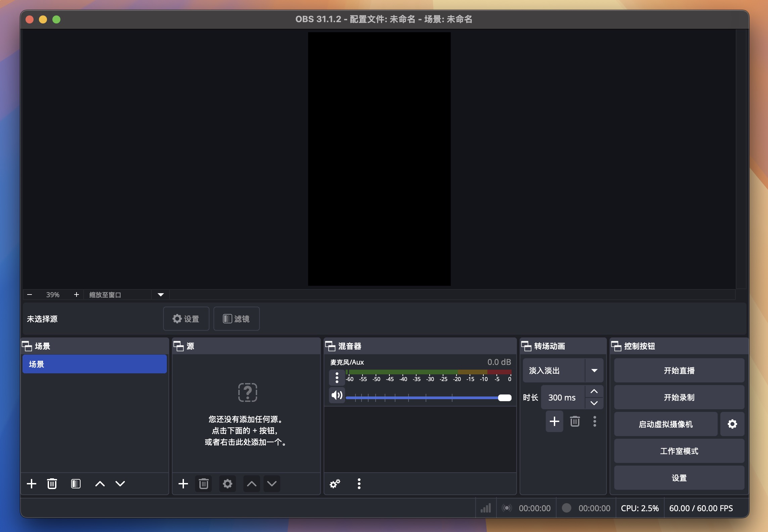Delete the current transition with the trash icon

click(575, 421)
